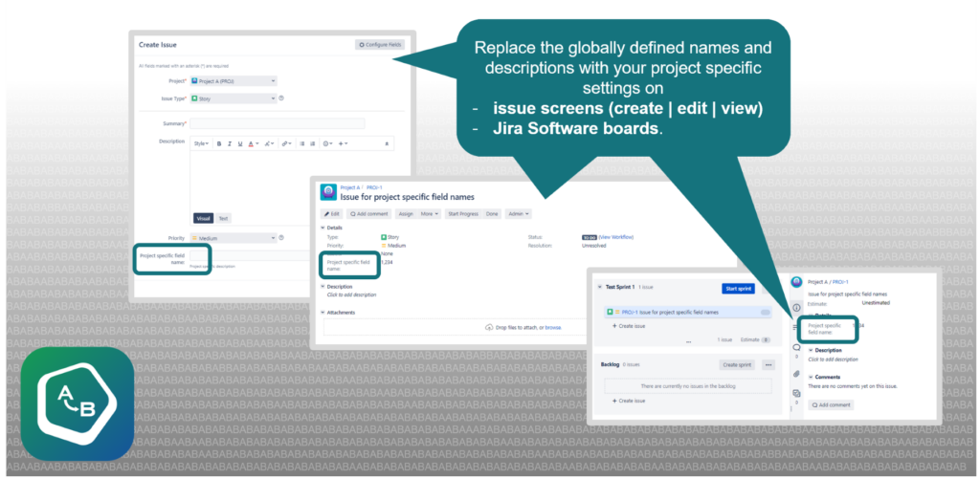980x479 pixels.
Task: Click the Start sprint button
Action: pyautogui.click(x=738, y=289)
